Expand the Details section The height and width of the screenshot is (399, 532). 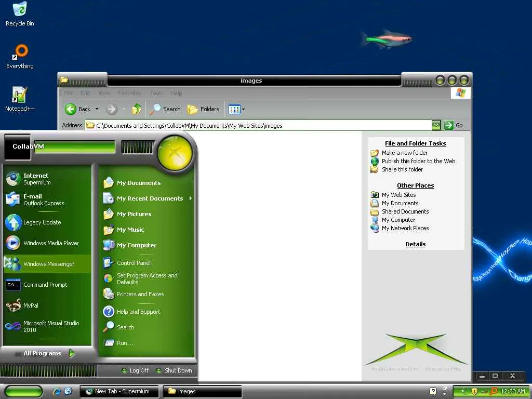(415, 244)
